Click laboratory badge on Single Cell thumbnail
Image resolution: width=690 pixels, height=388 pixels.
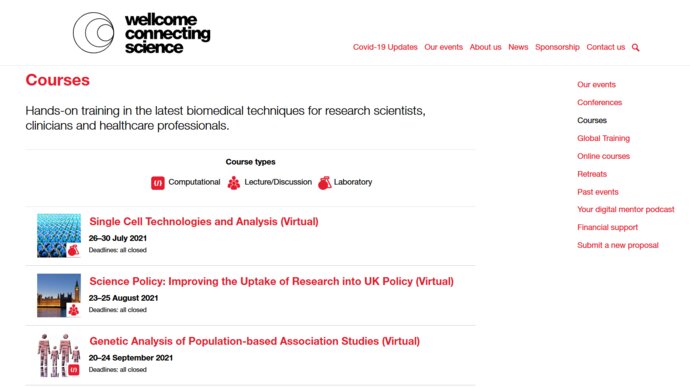73,250
